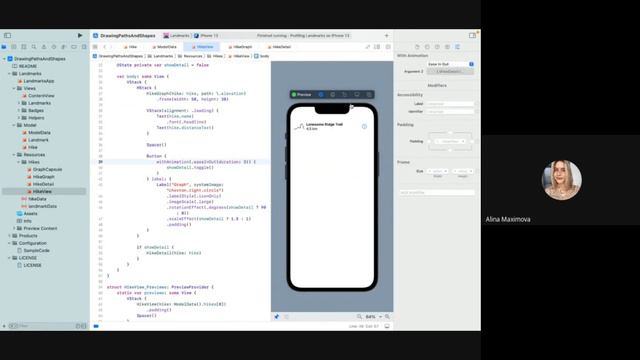Open preview device settings in canvas toolbar
Viewport: 640px width, 360px height.
pos(357,95)
